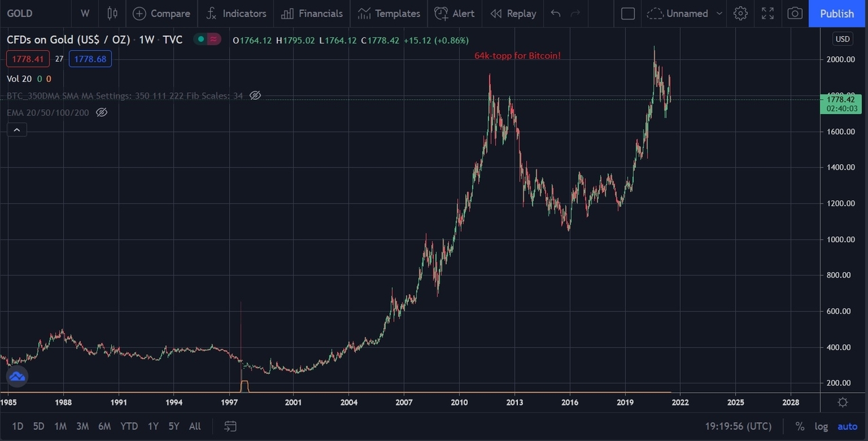This screenshot has width=868, height=441.
Task: Click the red sell price 1778.41 button
Action: click(28, 60)
